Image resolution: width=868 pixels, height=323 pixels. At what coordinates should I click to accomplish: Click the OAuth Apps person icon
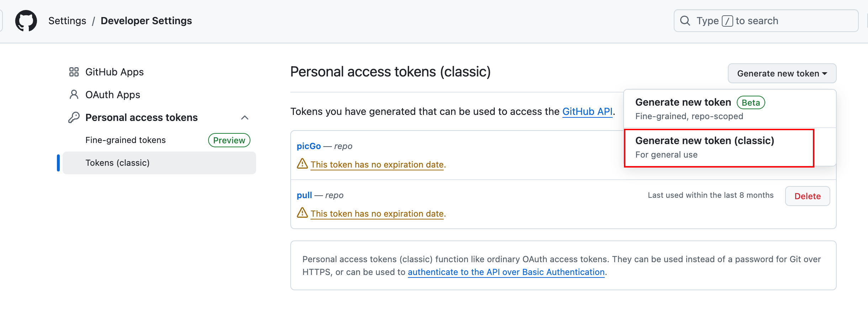tap(74, 95)
